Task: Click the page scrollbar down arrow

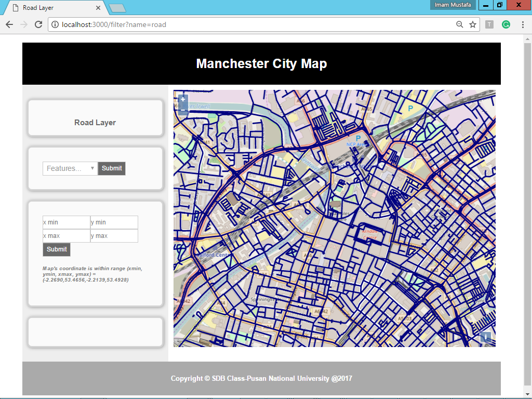Action: [527, 394]
